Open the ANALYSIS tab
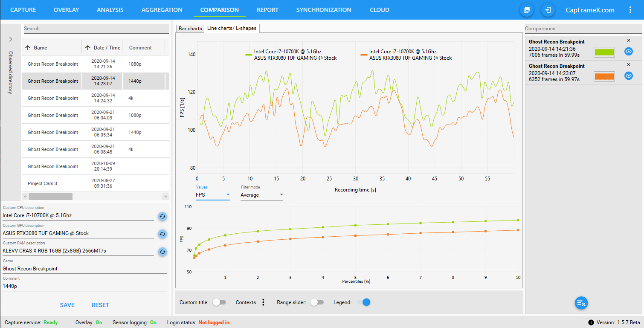The width and height of the screenshot is (644, 328). pos(110,10)
